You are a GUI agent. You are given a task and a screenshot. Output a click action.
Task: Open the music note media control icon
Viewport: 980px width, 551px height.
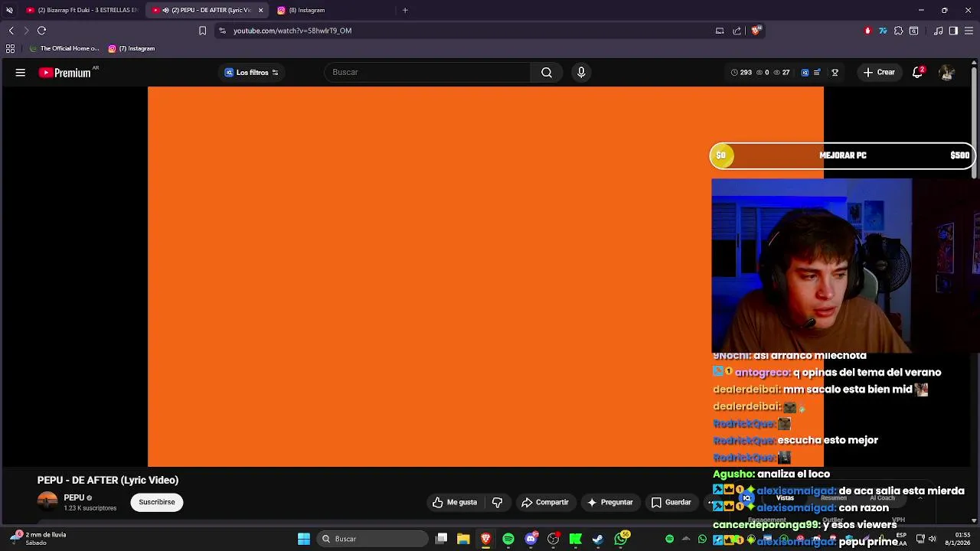click(939, 31)
